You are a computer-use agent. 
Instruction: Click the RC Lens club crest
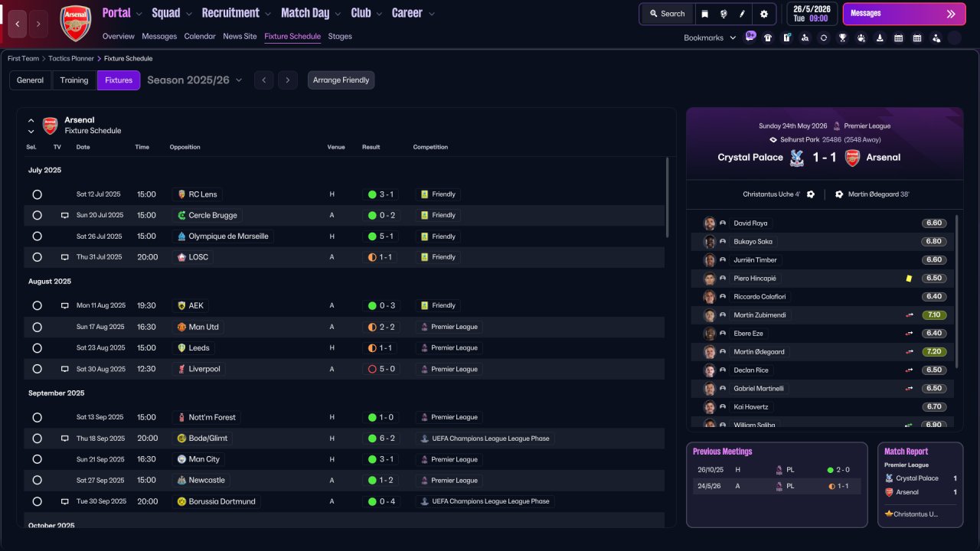coord(181,194)
